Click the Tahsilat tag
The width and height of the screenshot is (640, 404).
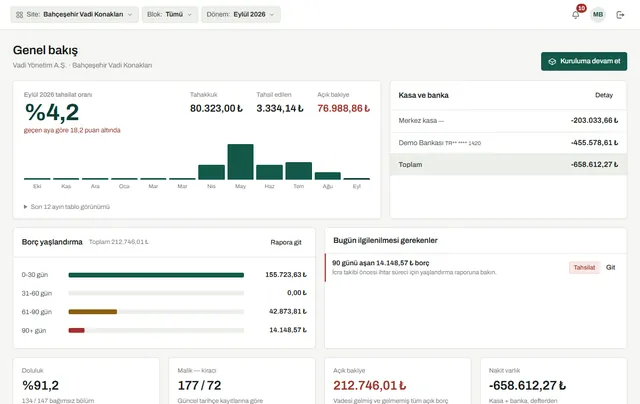(x=584, y=268)
